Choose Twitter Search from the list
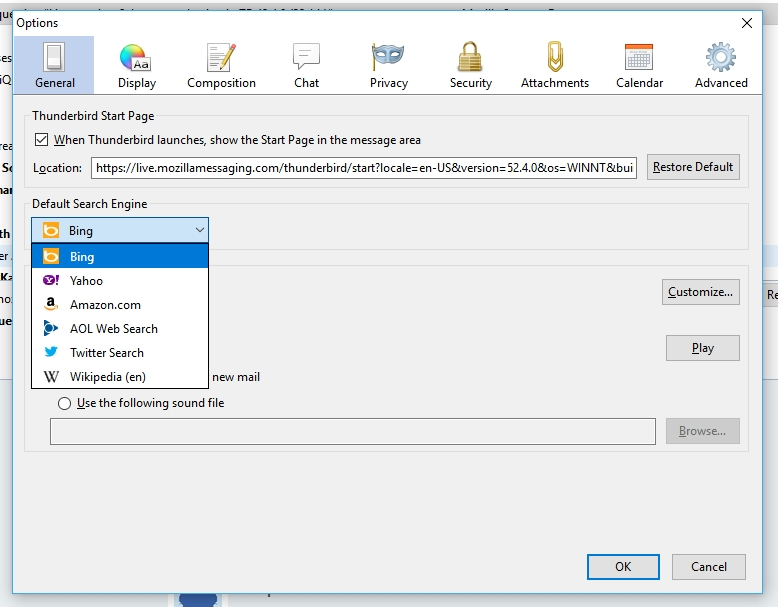Image resolution: width=778 pixels, height=607 pixels. [x=120, y=352]
